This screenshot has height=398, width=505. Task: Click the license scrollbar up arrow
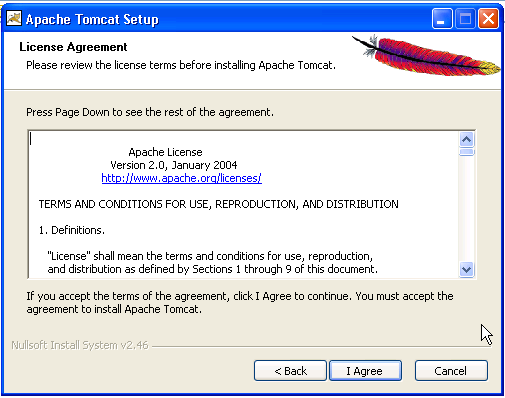click(466, 139)
